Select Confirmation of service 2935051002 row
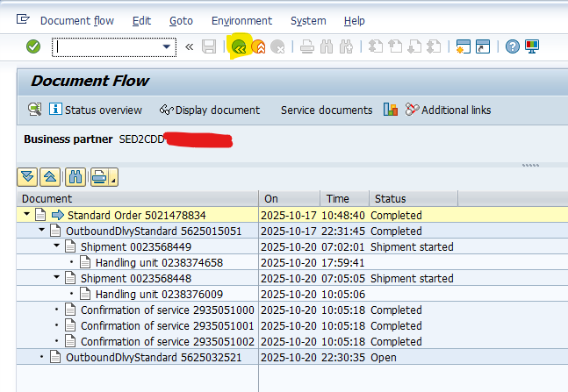Viewport: 568px width, 392px height. tap(292, 342)
